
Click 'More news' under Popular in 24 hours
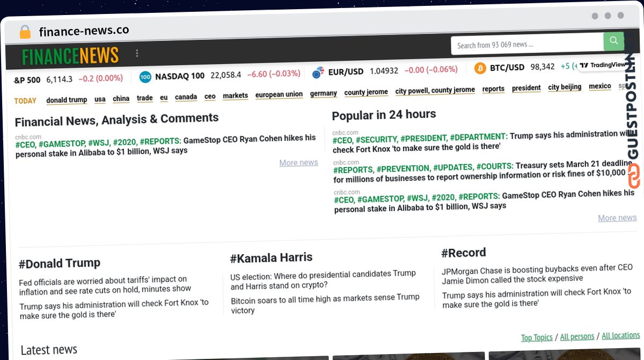point(617,218)
